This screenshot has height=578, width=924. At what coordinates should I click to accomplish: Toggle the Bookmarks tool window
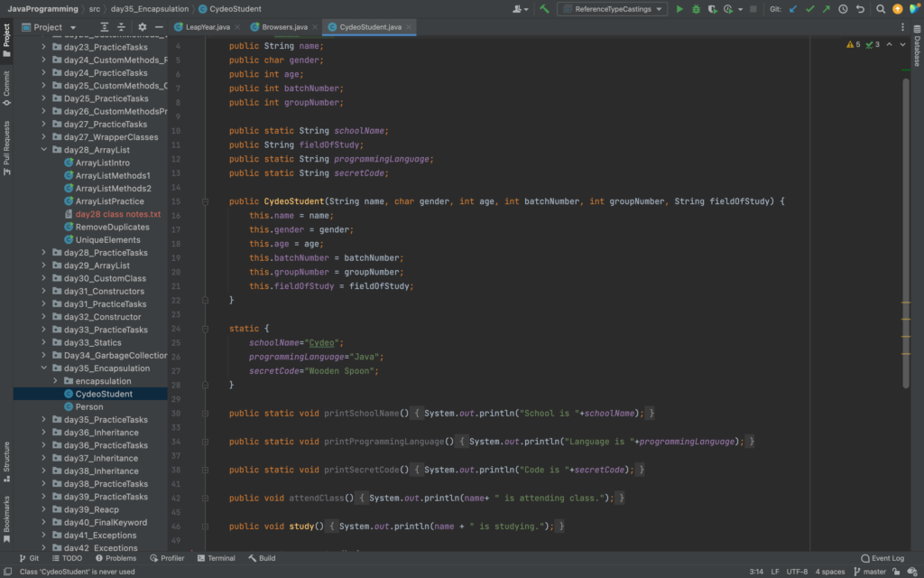[x=6, y=517]
